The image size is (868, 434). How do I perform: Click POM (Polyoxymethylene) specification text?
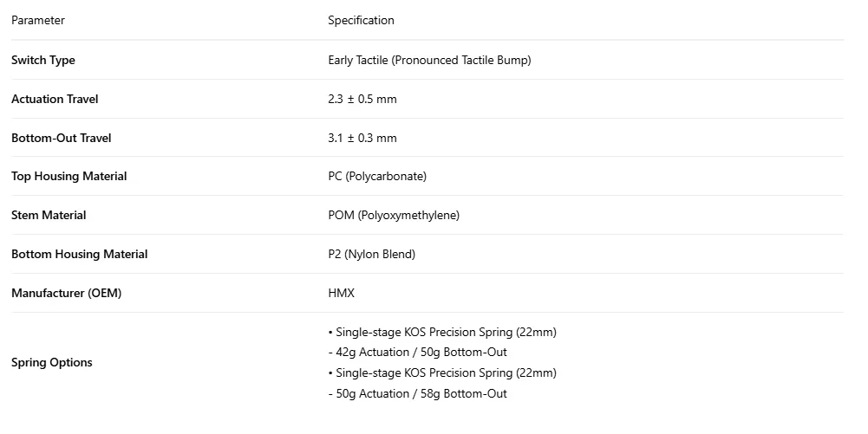point(394,215)
